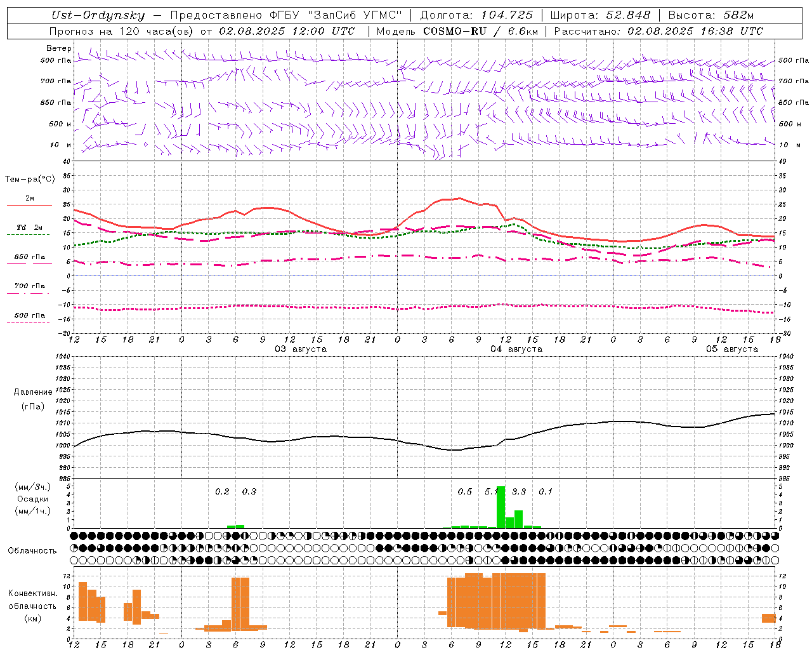Click the Конвективн. panel label
This screenshot has width=812, height=650.
[x=32, y=594]
